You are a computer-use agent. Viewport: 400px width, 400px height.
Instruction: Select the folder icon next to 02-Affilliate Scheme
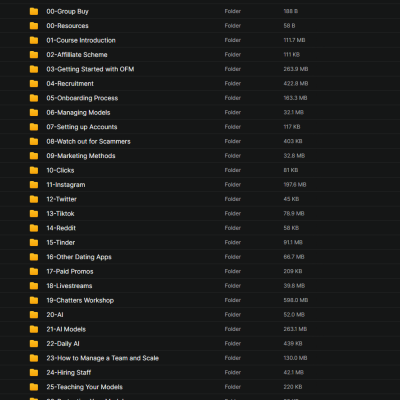[x=34, y=55]
